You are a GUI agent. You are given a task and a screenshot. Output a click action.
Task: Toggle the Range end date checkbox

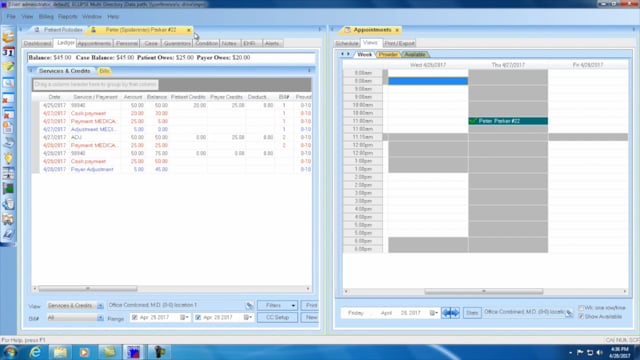(x=198, y=317)
